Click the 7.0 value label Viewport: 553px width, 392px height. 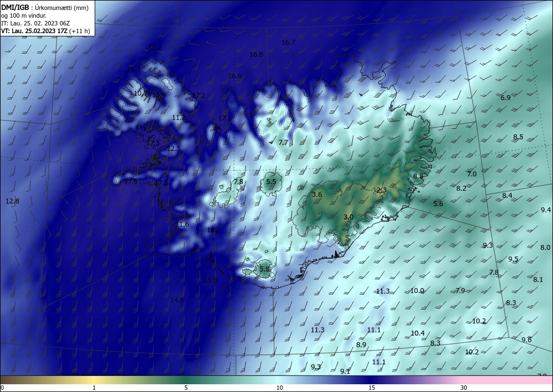pos(472,174)
